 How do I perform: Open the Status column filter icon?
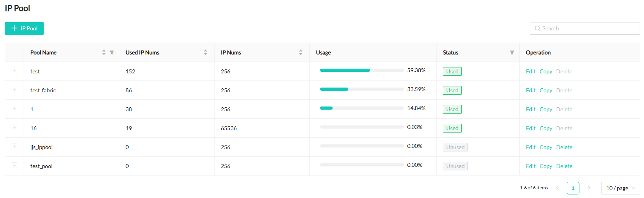(x=512, y=52)
